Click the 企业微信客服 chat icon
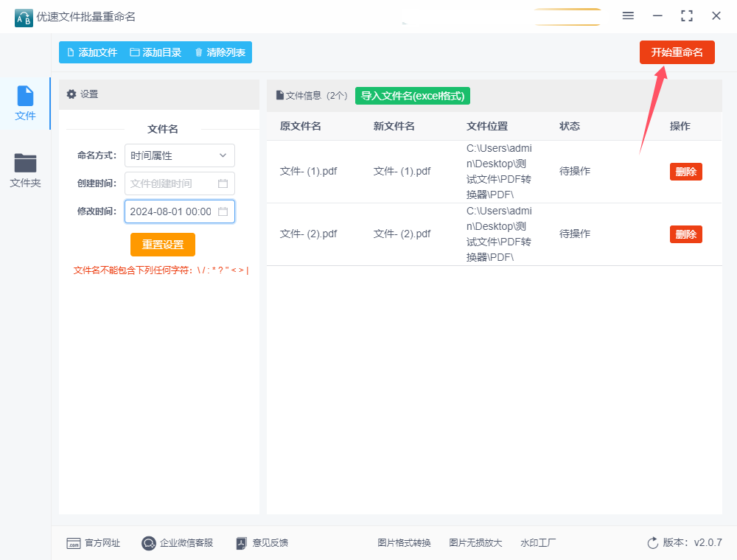 tap(149, 544)
